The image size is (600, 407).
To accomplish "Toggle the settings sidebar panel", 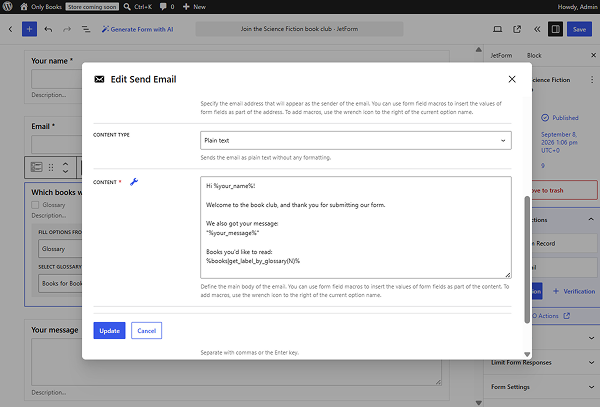I will (555, 29).
